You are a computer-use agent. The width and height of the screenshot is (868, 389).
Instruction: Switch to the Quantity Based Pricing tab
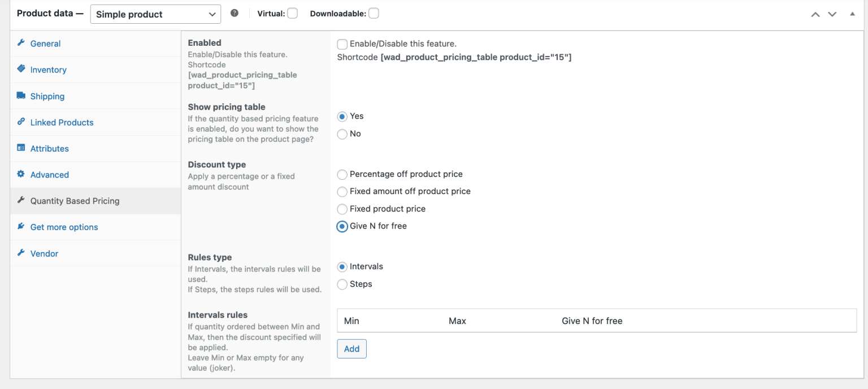(x=75, y=201)
